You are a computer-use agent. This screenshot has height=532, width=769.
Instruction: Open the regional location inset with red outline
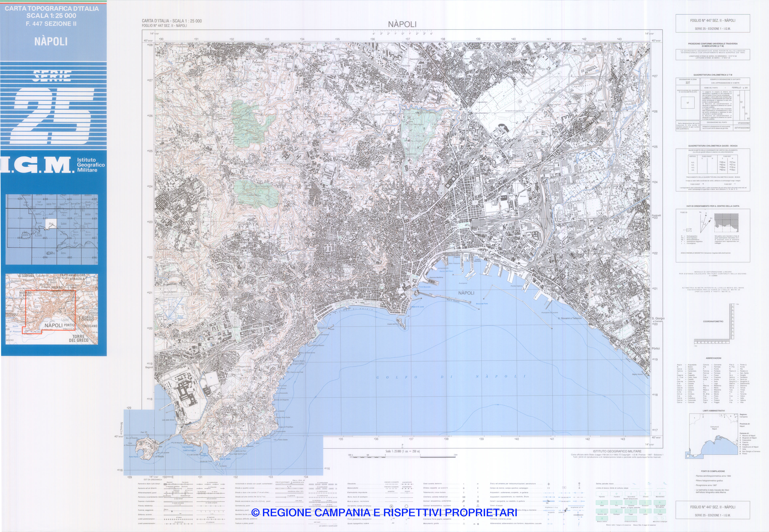(x=52, y=309)
